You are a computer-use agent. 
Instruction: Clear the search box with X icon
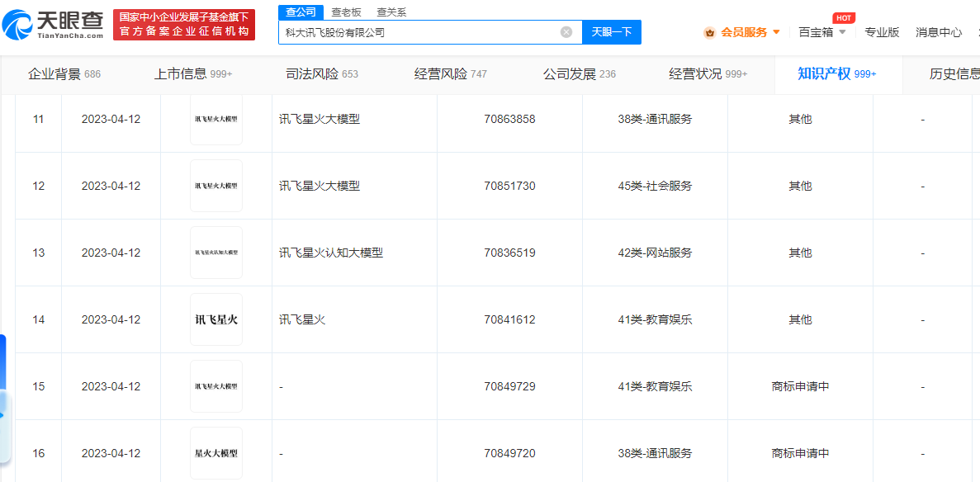coord(566,32)
